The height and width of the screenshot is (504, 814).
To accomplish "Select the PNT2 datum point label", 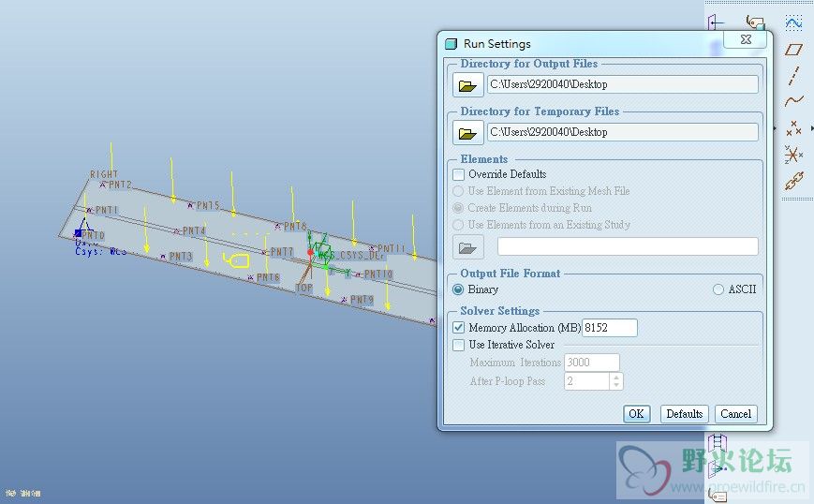I will pyautogui.click(x=120, y=185).
